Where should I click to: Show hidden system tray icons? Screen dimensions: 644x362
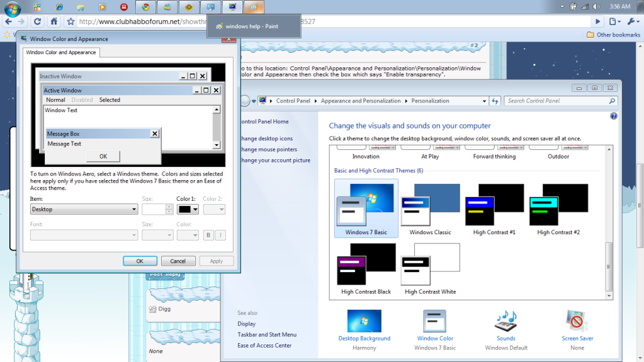(x=562, y=6)
